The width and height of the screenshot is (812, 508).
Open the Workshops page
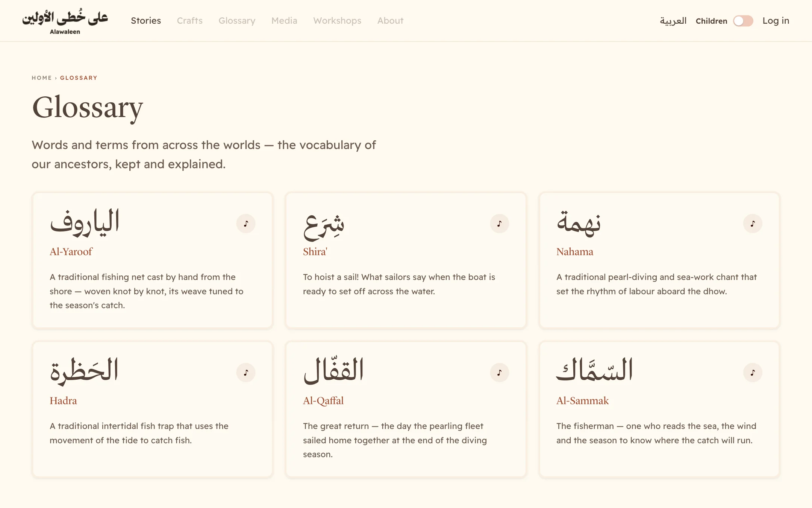[337, 21]
